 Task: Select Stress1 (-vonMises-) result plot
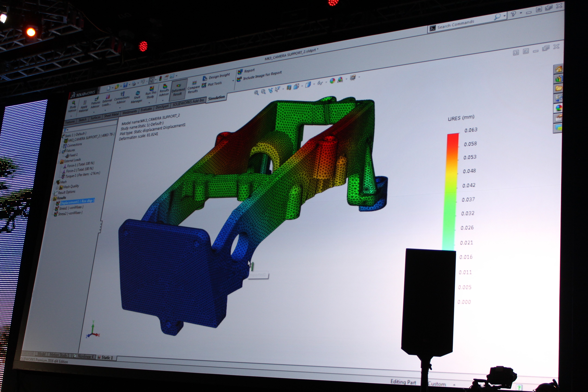point(71,207)
